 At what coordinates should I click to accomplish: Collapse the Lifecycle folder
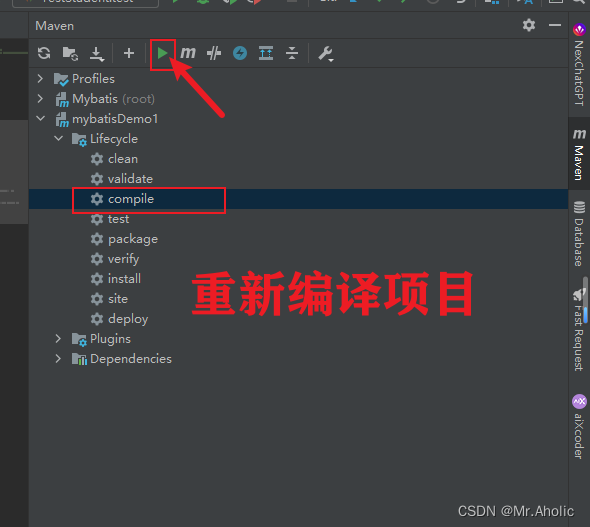(x=58, y=138)
